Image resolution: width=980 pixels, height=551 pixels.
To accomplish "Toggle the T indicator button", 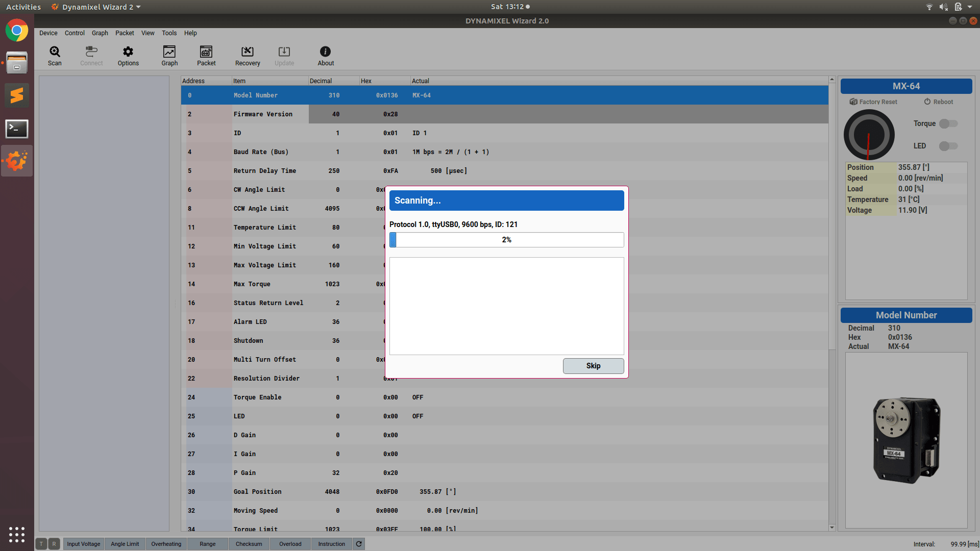I will (41, 544).
